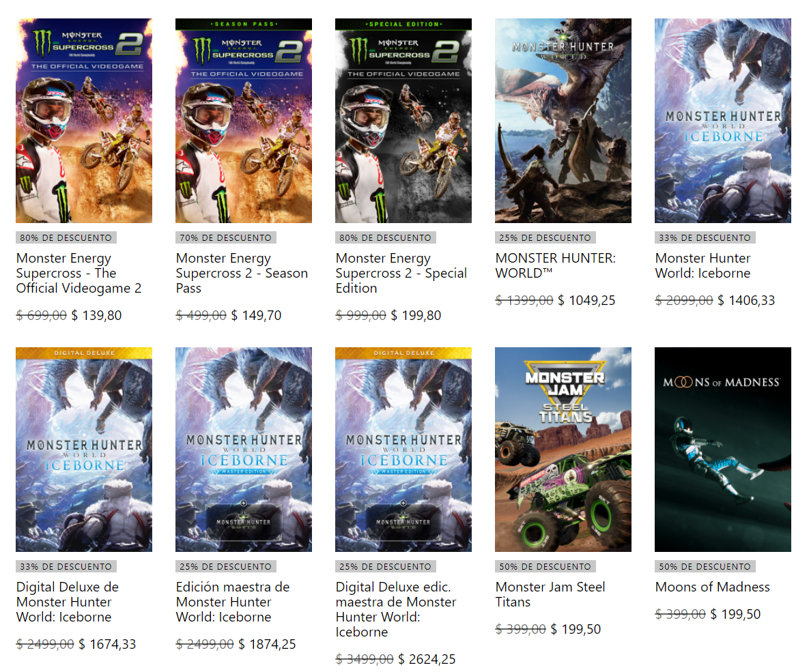Click Edición maestra de Monster Hunter World title
The width and height of the screenshot is (809, 672).
pyautogui.click(x=233, y=602)
